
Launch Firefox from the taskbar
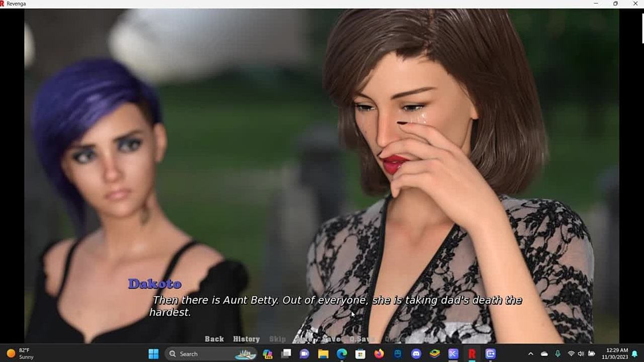click(379, 354)
